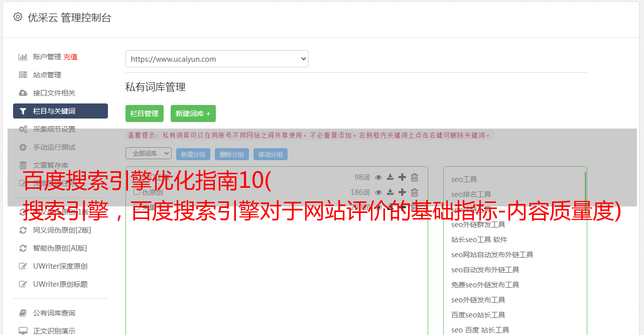This screenshot has height=335, width=644.
Task: Click the 186词 count text
Action: click(x=360, y=192)
